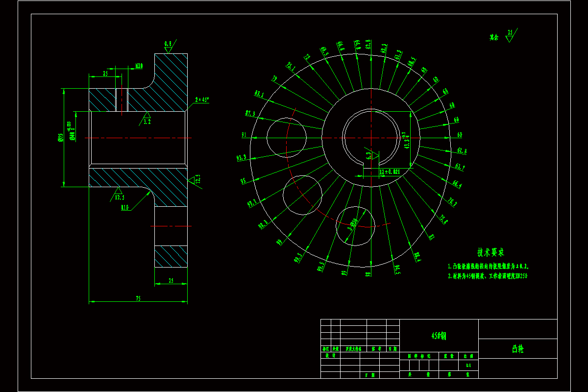This screenshot has width=588, height=392.
Task: Select the M10 thread annotation
Action: (x=139, y=66)
